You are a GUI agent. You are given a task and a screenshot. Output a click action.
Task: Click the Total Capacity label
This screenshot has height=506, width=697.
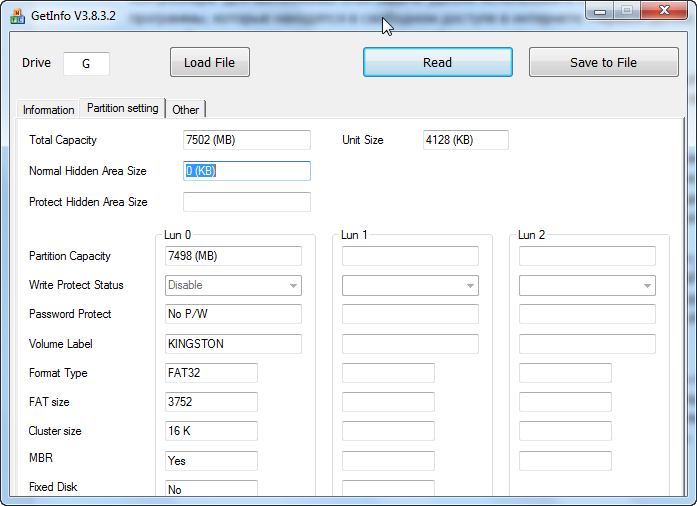pos(63,140)
